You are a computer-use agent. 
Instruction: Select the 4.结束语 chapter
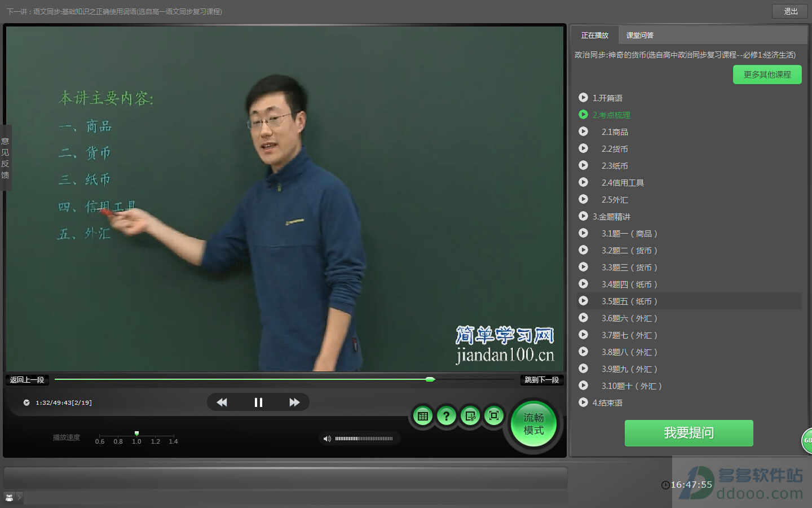pos(607,403)
